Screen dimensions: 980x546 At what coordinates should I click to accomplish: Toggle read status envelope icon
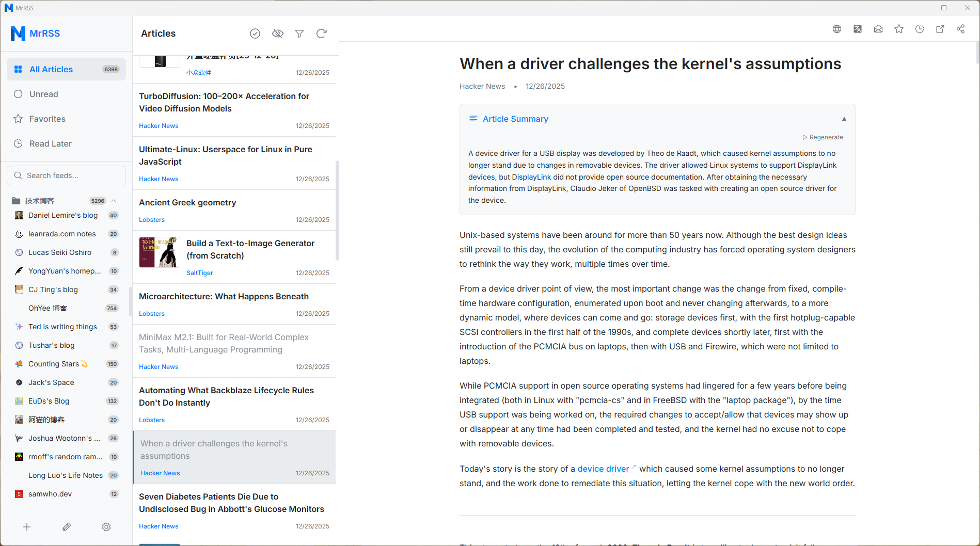pyautogui.click(x=878, y=29)
